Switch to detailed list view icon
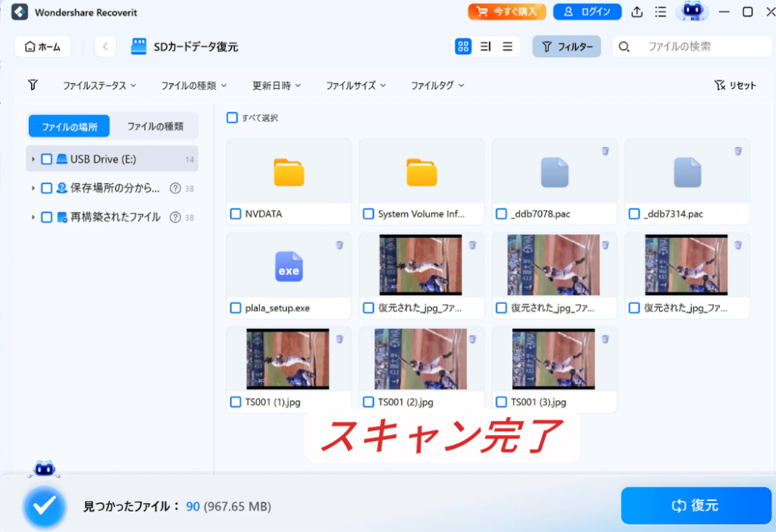Screen dimensions: 776x532 click(486, 47)
